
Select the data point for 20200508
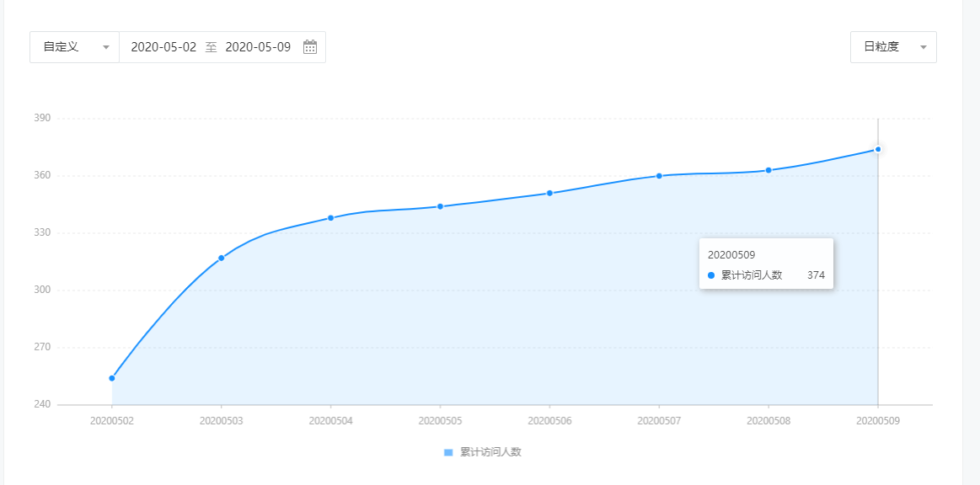pyautogui.click(x=768, y=170)
